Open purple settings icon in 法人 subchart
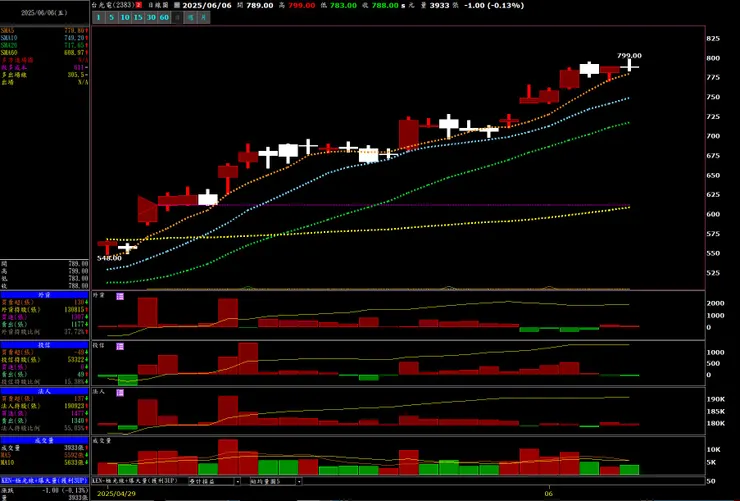 coord(120,392)
